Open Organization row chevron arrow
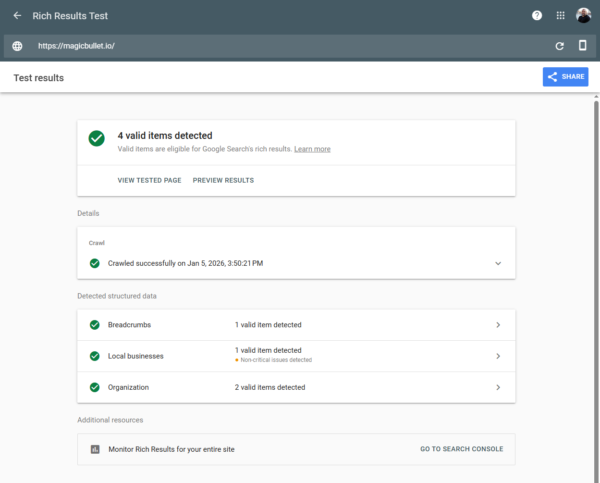 point(498,387)
